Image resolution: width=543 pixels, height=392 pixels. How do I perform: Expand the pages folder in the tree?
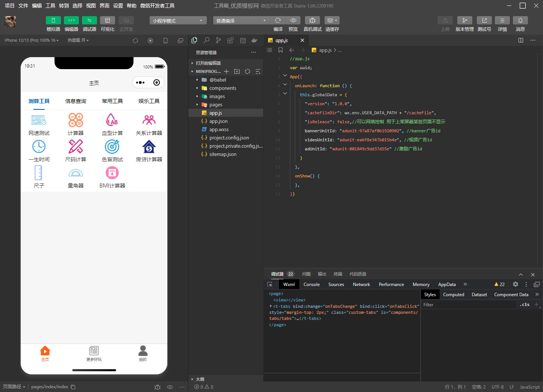tap(215, 105)
